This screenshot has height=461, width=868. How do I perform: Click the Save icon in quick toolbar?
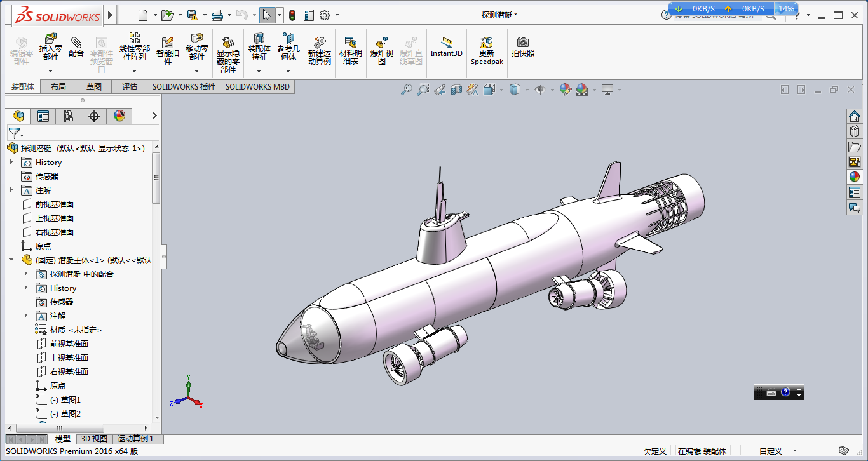[192, 15]
